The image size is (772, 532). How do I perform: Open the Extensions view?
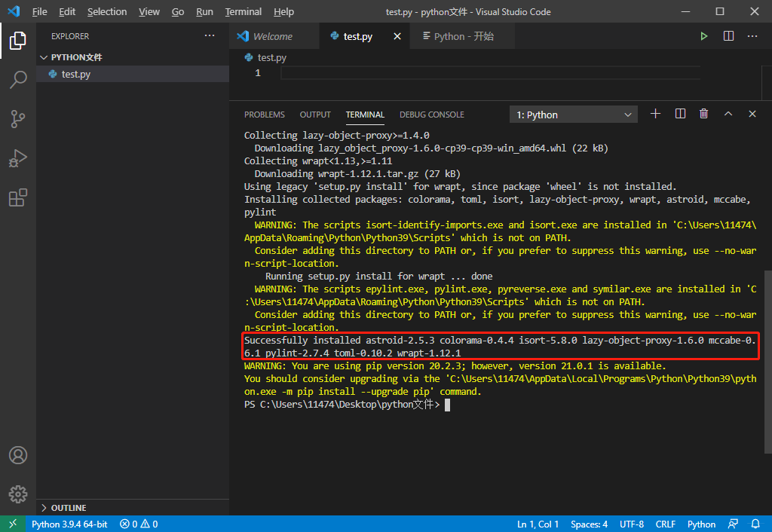(18, 197)
